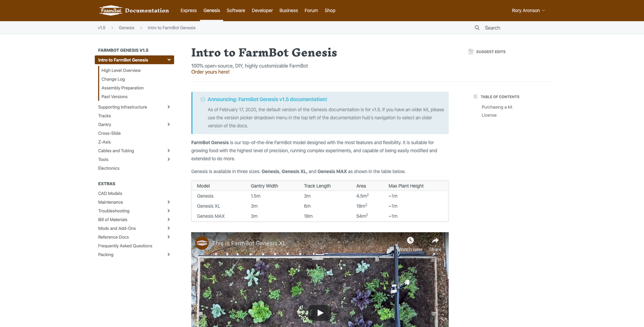
Task: Click the Order yours here link
Action: (x=210, y=72)
